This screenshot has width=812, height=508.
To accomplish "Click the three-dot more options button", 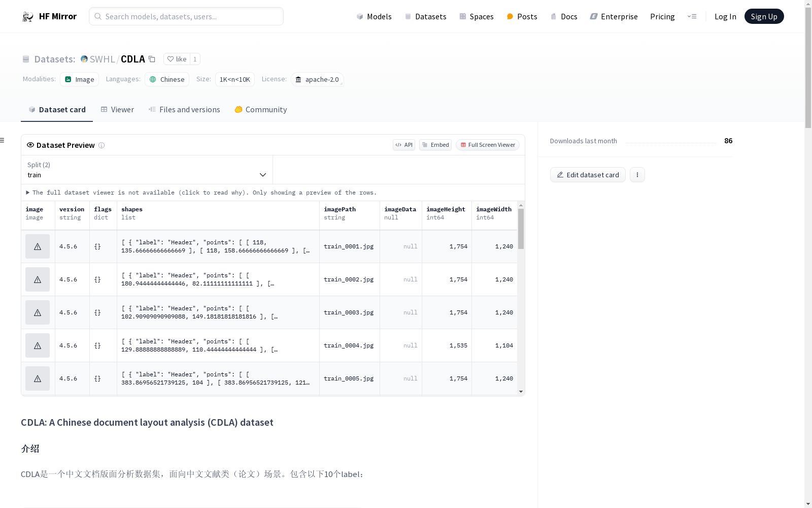I will tap(637, 175).
